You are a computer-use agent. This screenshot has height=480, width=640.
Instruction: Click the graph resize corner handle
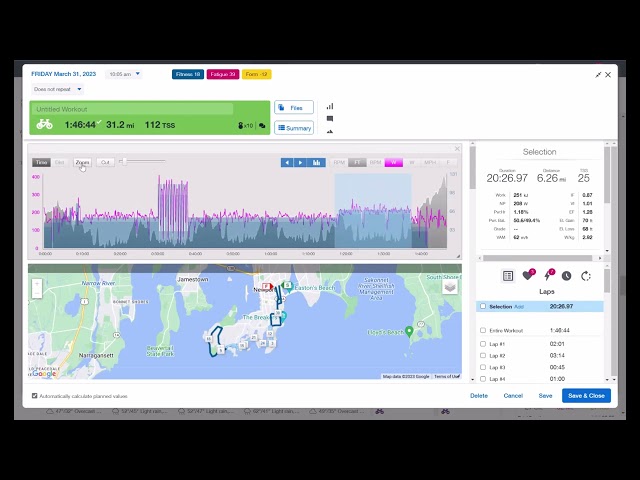point(458,256)
